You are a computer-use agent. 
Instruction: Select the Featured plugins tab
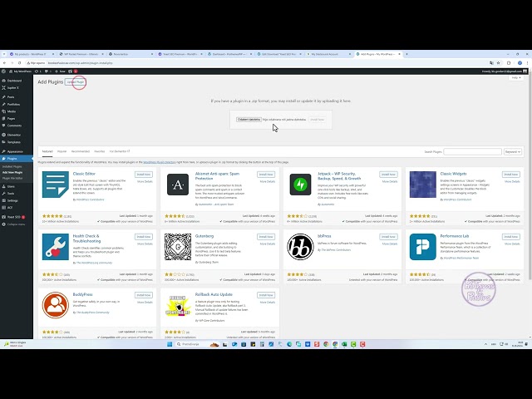tap(47, 151)
